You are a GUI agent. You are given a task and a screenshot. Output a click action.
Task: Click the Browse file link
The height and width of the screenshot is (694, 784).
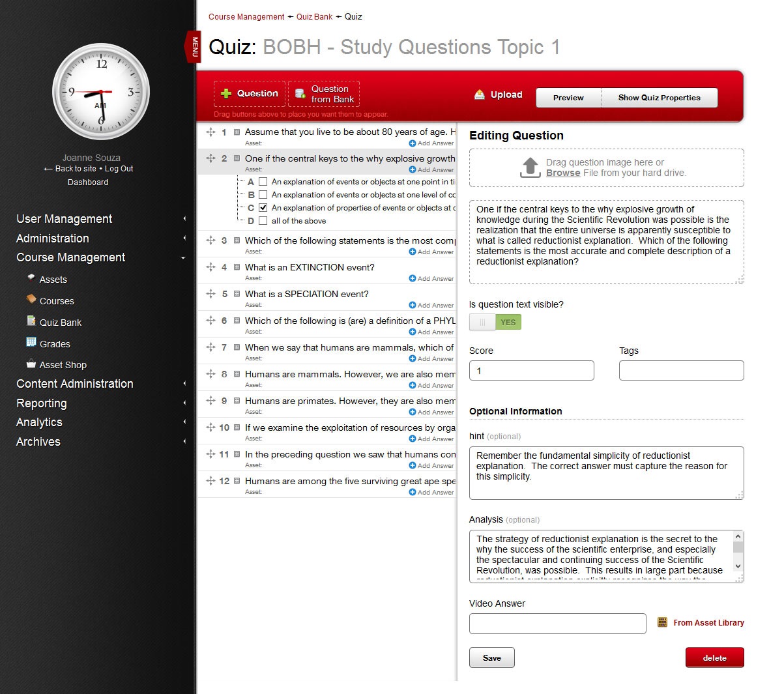pyautogui.click(x=563, y=173)
